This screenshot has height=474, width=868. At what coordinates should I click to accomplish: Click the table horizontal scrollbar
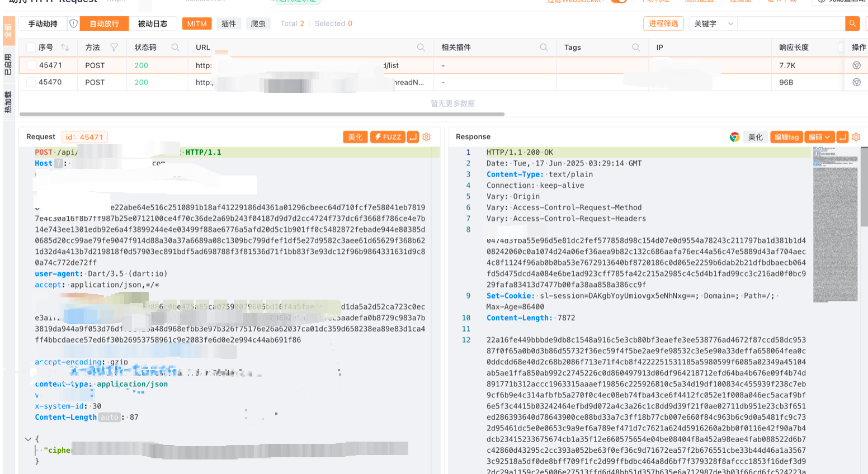click(x=262, y=114)
